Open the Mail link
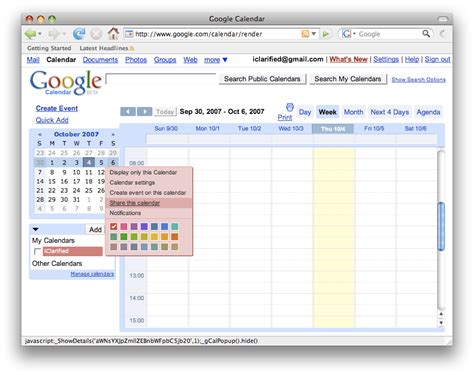 point(33,60)
